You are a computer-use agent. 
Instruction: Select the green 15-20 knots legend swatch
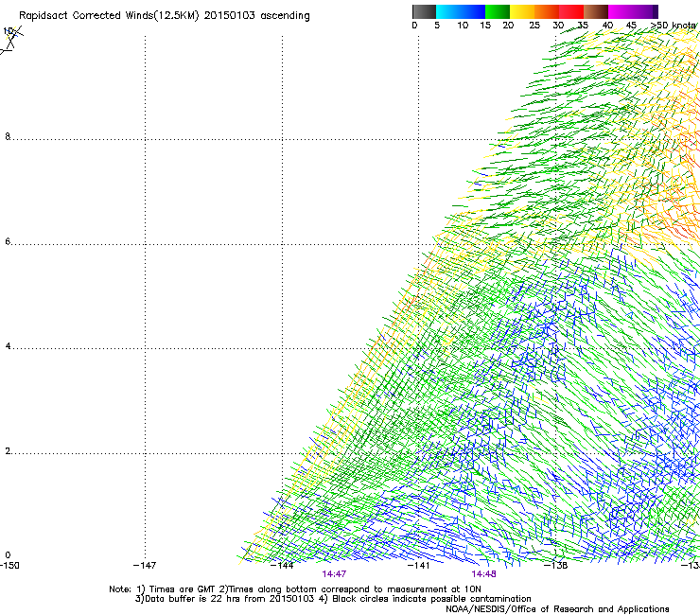coord(498,11)
